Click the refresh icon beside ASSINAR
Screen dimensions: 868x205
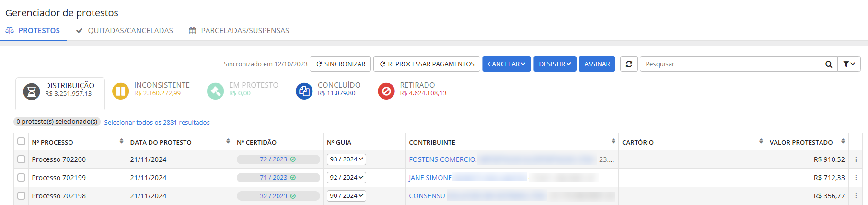point(629,64)
